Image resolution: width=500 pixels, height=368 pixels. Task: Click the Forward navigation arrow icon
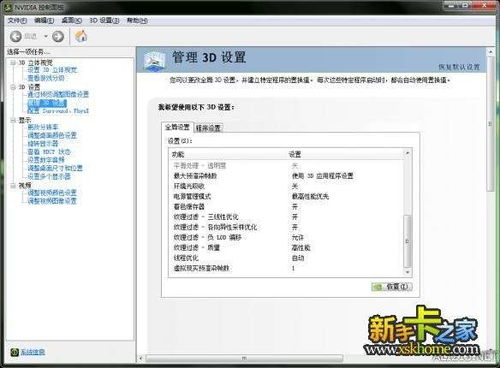(58, 36)
